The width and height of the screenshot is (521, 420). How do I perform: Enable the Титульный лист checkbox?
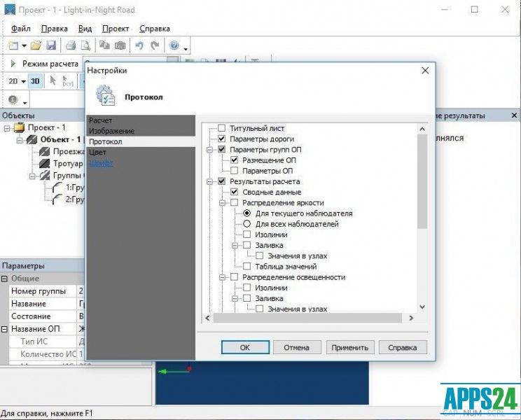pyautogui.click(x=222, y=128)
